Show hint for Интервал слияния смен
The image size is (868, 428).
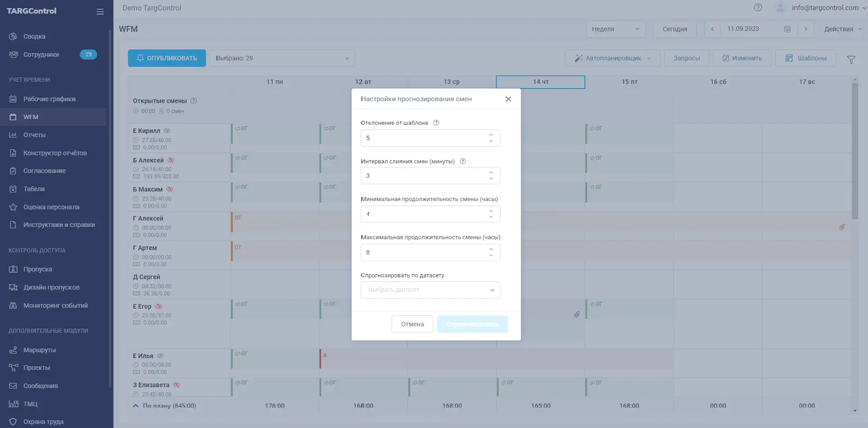point(463,162)
